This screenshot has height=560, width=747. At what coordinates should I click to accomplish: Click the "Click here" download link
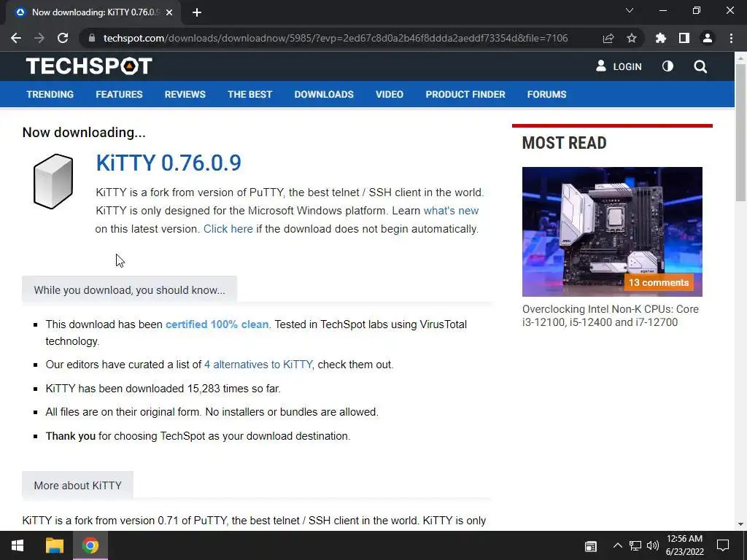tap(228, 228)
